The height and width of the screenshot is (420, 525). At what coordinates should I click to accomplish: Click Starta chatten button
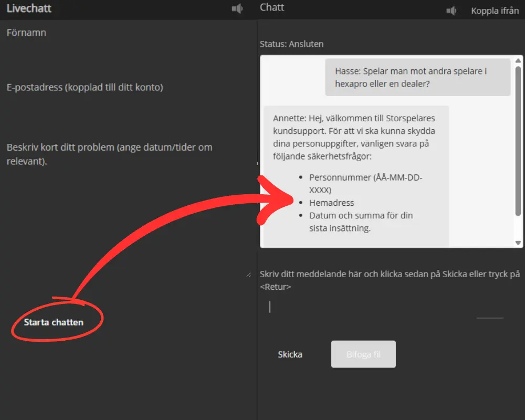[x=54, y=322]
